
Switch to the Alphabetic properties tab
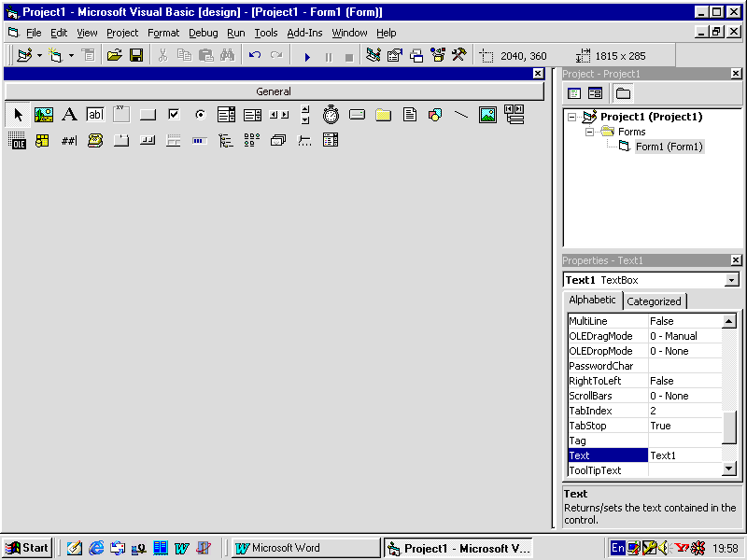coord(592,300)
